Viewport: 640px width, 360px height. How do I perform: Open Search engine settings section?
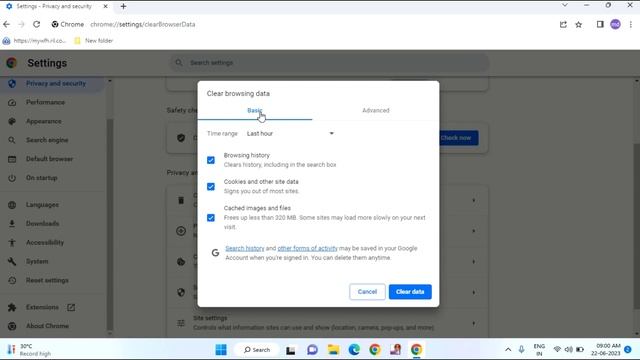47,140
